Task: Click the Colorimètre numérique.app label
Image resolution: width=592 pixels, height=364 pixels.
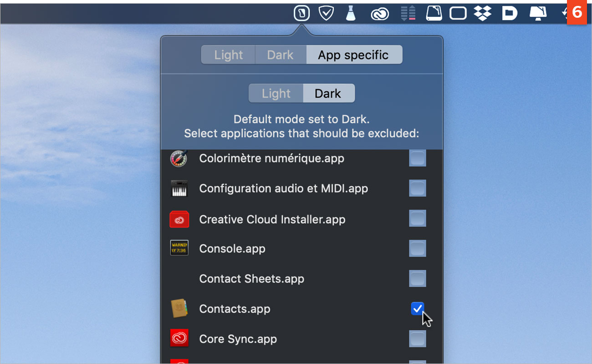Action: tap(272, 159)
